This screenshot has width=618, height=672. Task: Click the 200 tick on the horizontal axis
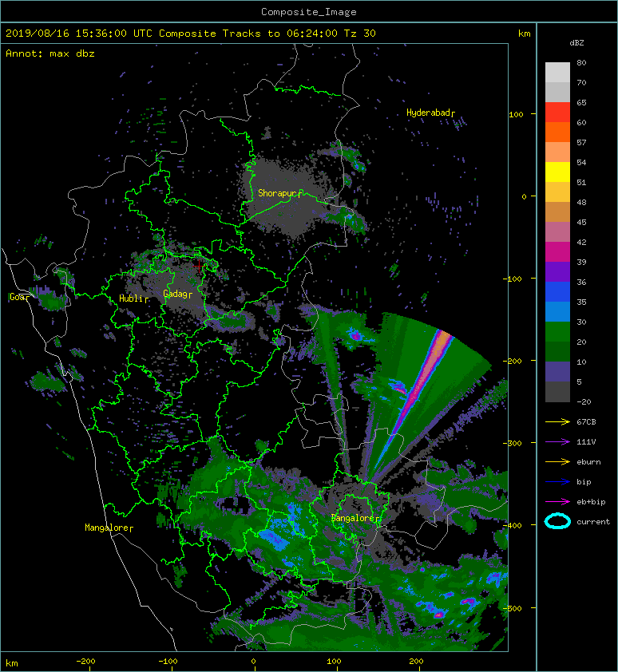[416, 662]
